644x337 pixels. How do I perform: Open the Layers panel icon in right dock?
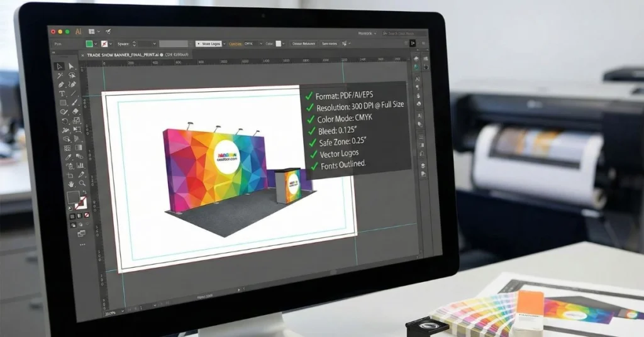tap(423, 165)
